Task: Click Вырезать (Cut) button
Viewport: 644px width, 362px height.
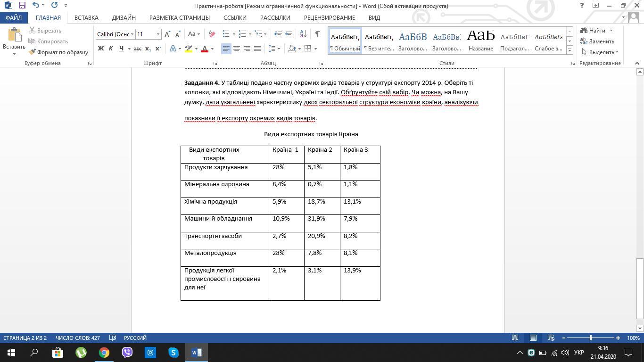Action: pyautogui.click(x=45, y=31)
